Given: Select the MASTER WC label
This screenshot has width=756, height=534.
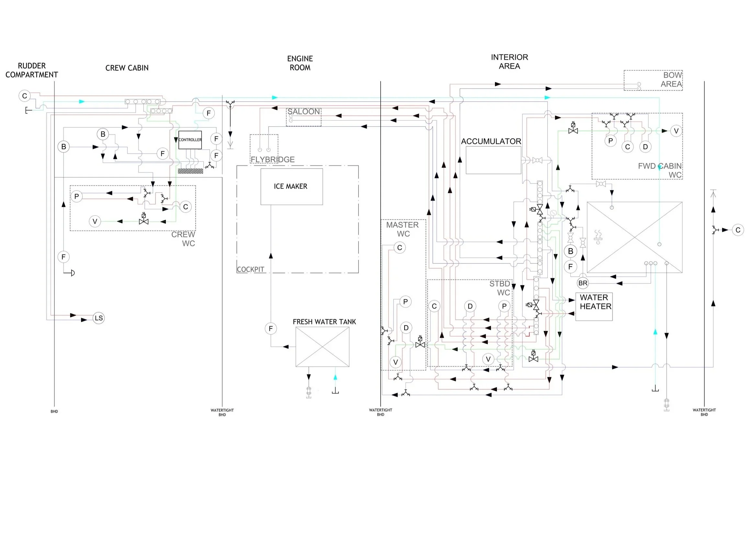Looking at the screenshot, I should pyautogui.click(x=402, y=229).
